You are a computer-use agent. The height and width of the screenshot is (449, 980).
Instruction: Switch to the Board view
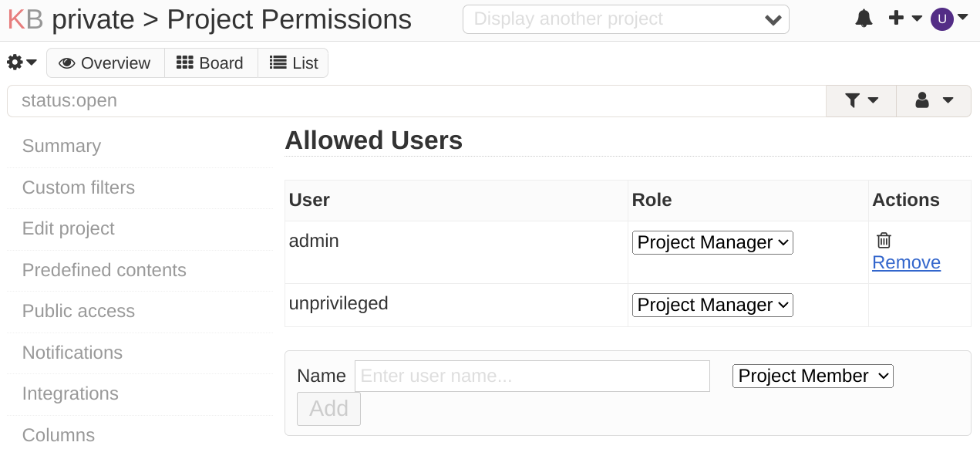[210, 62]
